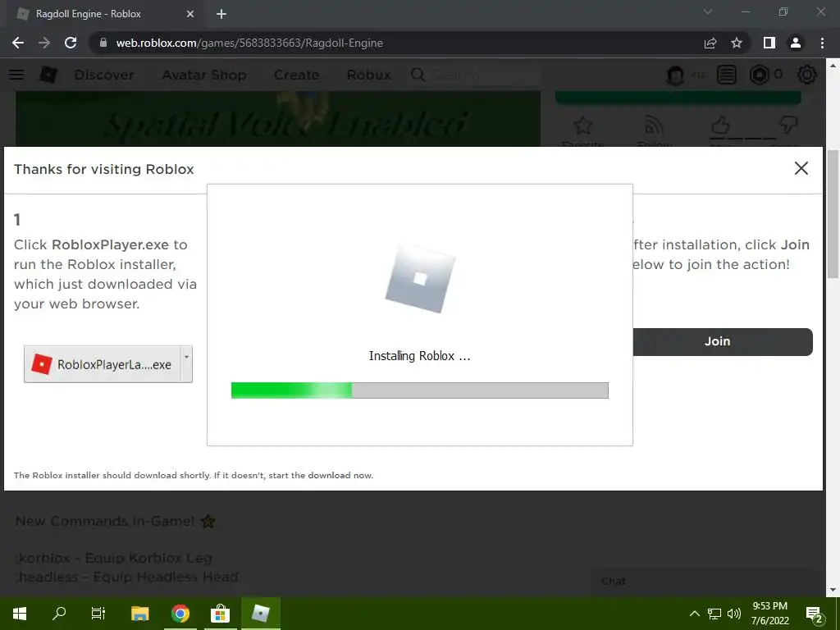Open the tab search chevron

click(x=708, y=11)
